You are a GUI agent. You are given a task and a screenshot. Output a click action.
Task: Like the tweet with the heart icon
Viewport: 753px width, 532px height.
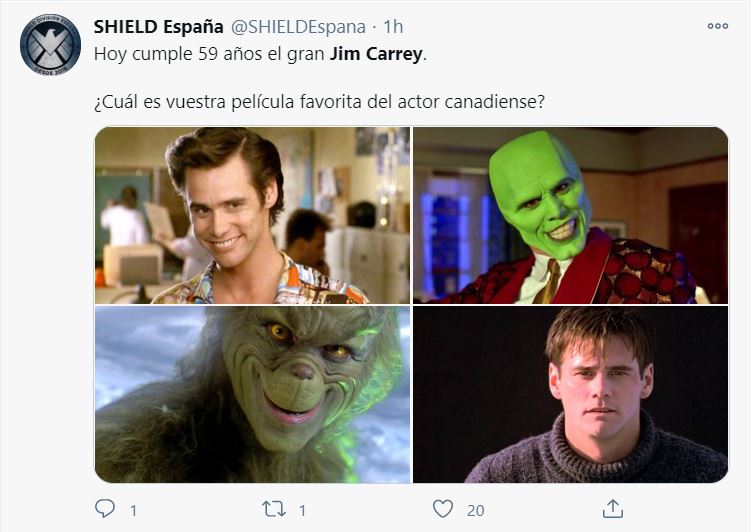[x=443, y=509]
